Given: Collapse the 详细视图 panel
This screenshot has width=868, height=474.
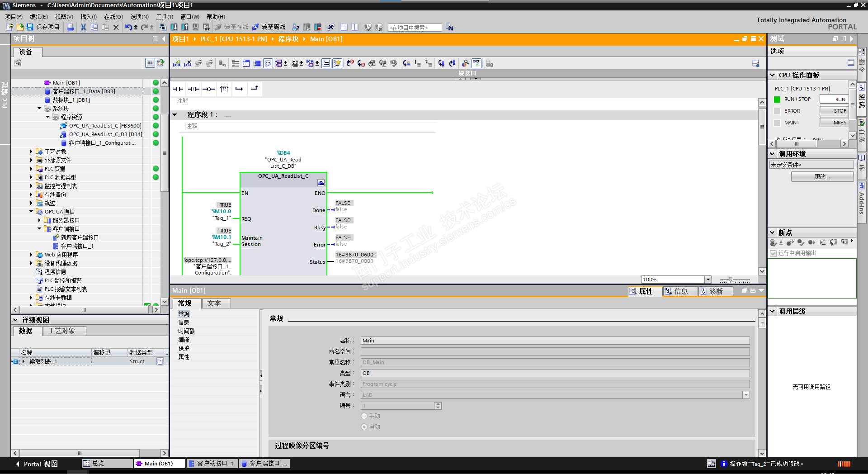Looking at the screenshot, I should point(15,320).
